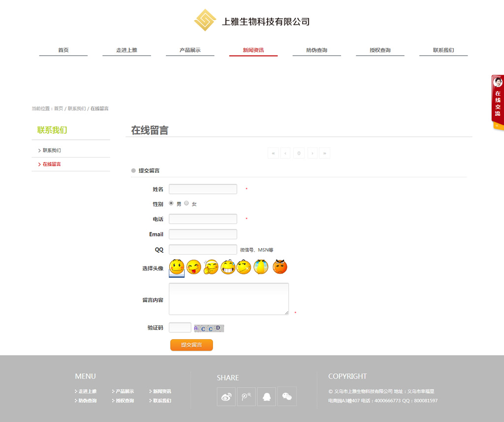Open 联系我们 in the left sidebar
The height and width of the screenshot is (422, 504).
(52, 150)
